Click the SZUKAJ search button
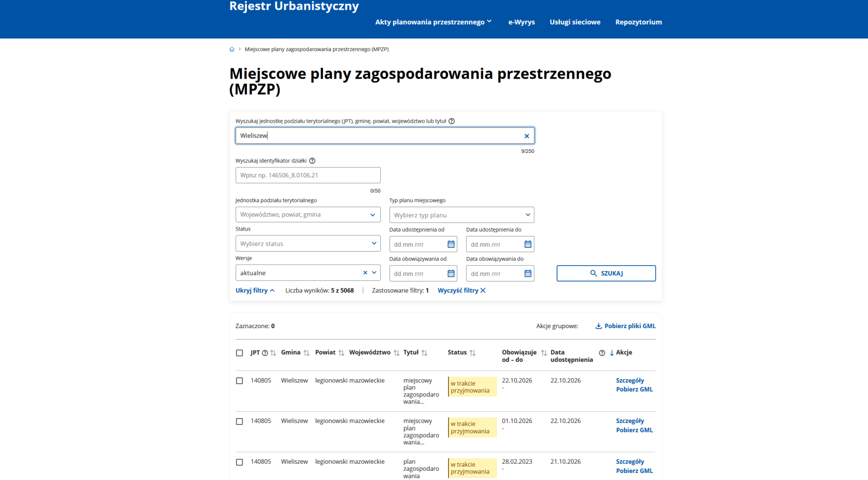The width and height of the screenshot is (868, 480). 606,273
